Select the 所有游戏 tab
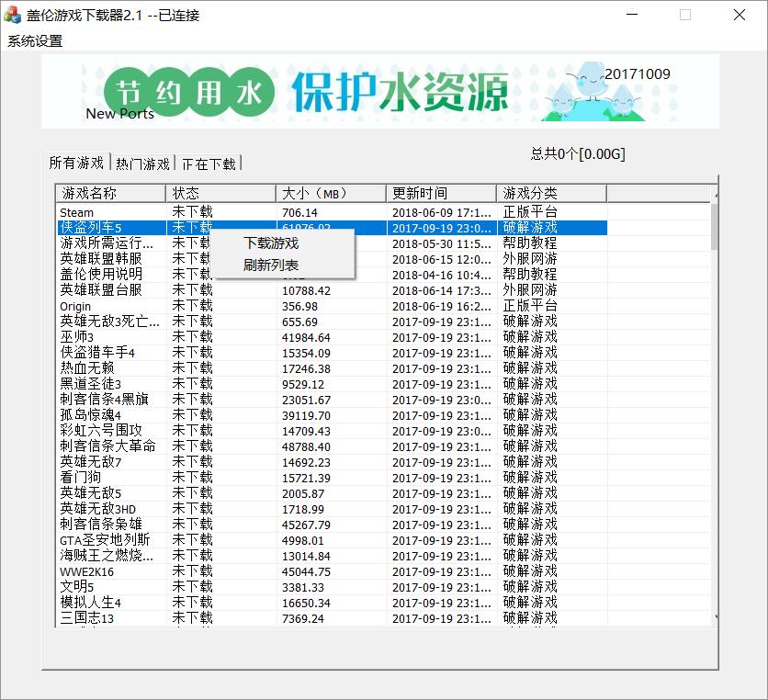Viewport: 768px width, 700px height. click(x=76, y=163)
